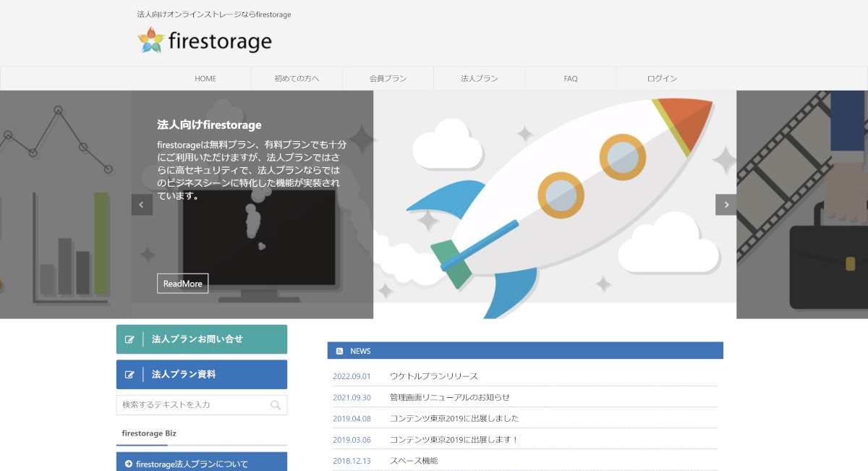Open the FAQ menu item
The image size is (868, 471).
[571, 78]
